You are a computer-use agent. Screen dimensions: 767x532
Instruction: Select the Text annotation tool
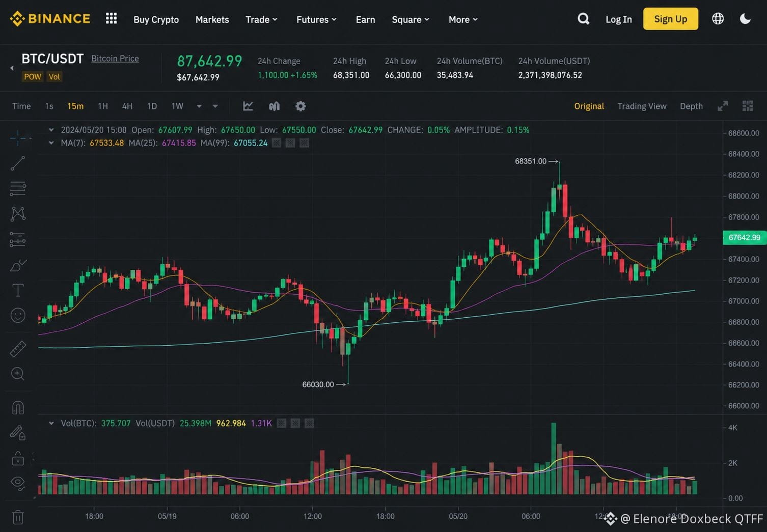pos(18,290)
